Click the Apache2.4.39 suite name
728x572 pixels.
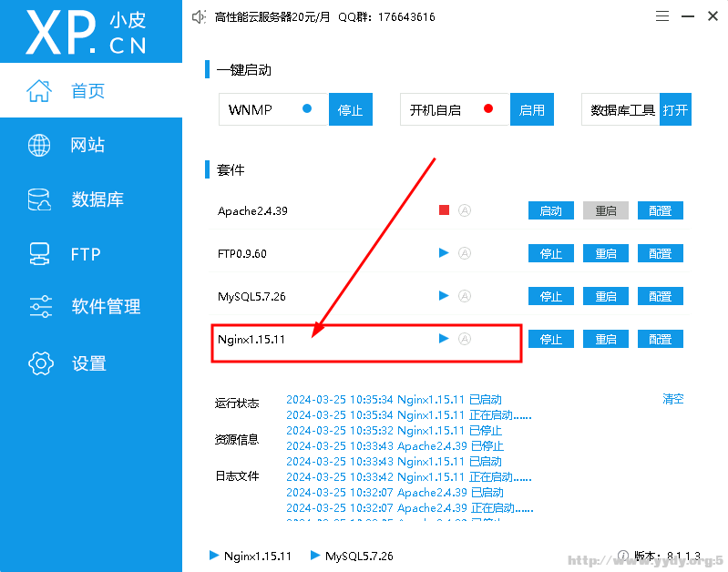[x=252, y=211]
